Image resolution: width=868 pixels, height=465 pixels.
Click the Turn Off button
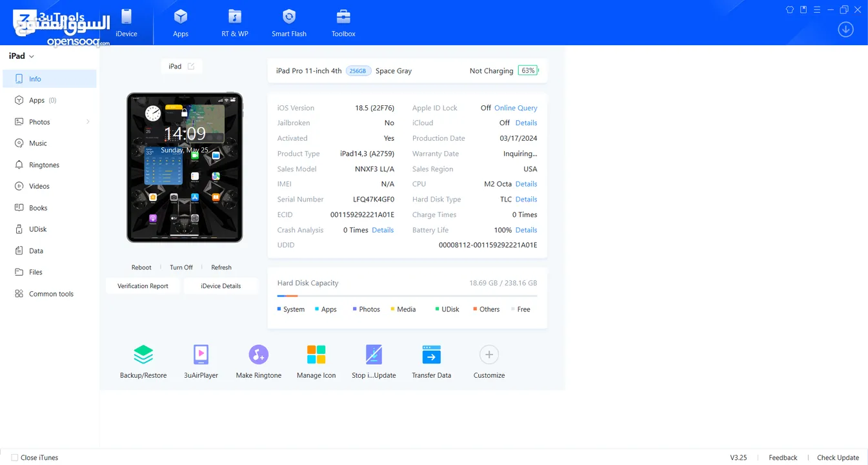tap(181, 267)
